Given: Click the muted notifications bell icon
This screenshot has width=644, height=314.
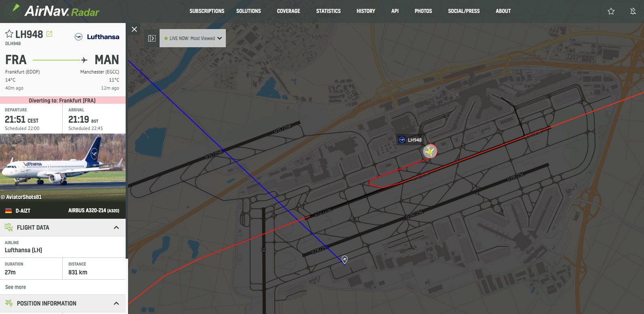Looking at the screenshot, I should 633,11.
